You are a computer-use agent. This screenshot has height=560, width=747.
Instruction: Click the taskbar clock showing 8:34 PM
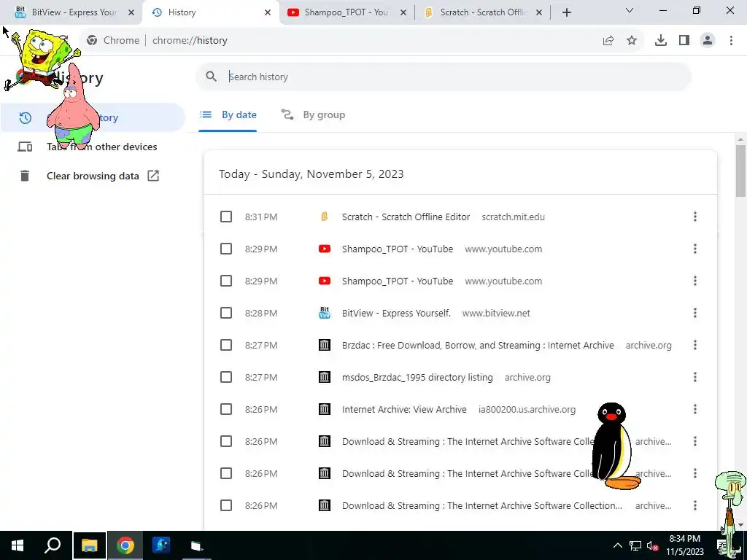[x=684, y=545]
